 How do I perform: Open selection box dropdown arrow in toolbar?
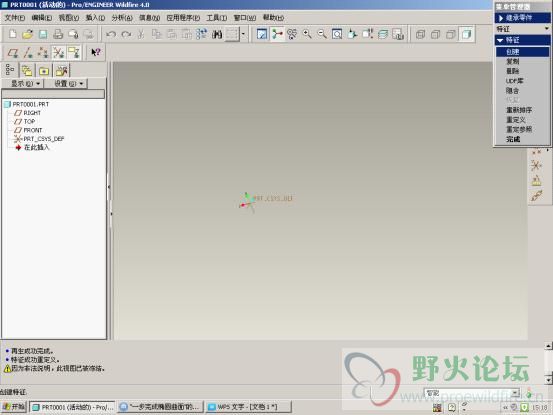coord(243,34)
